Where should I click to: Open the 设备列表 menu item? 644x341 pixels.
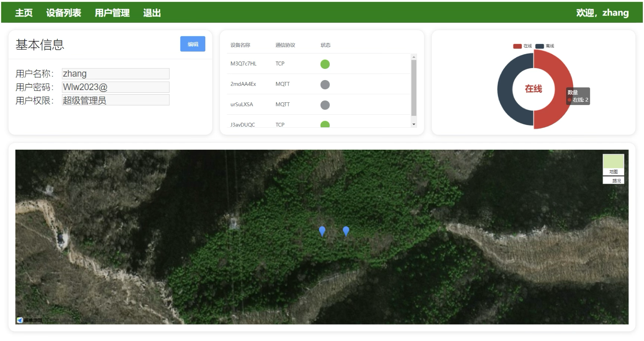[64, 13]
